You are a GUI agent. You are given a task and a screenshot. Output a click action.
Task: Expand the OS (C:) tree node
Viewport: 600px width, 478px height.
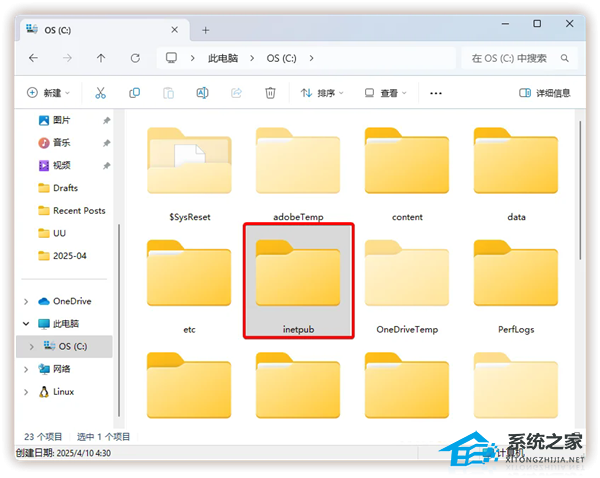[31, 347]
